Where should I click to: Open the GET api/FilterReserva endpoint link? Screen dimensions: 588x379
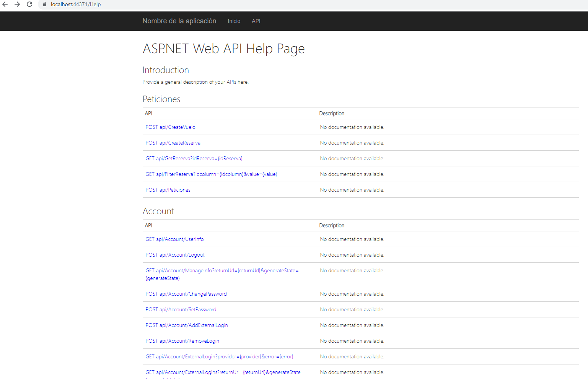[x=211, y=174]
